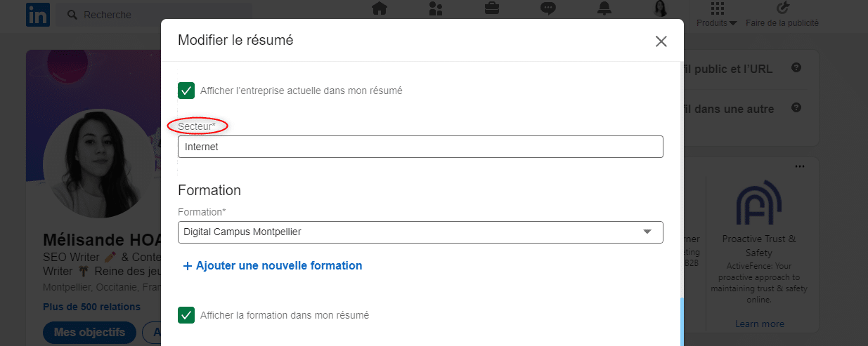
Task: Uncheck Afficher la formation dans mon résumé
Action: pos(186,315)
